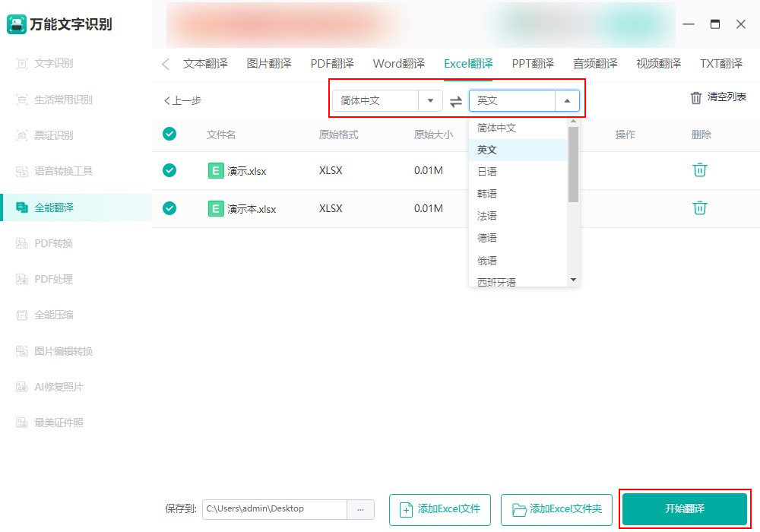
Task: Click the save path input field
Action: tap(274, 510)
